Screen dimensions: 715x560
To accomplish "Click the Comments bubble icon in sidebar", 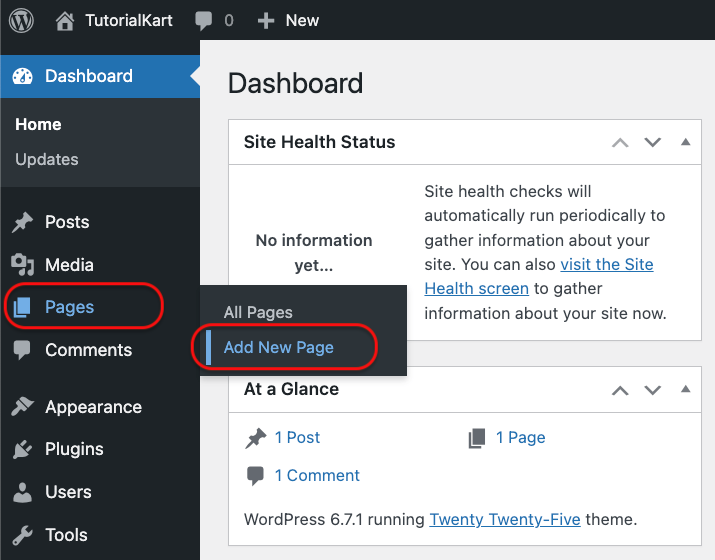I will click(x=22, y=350).
